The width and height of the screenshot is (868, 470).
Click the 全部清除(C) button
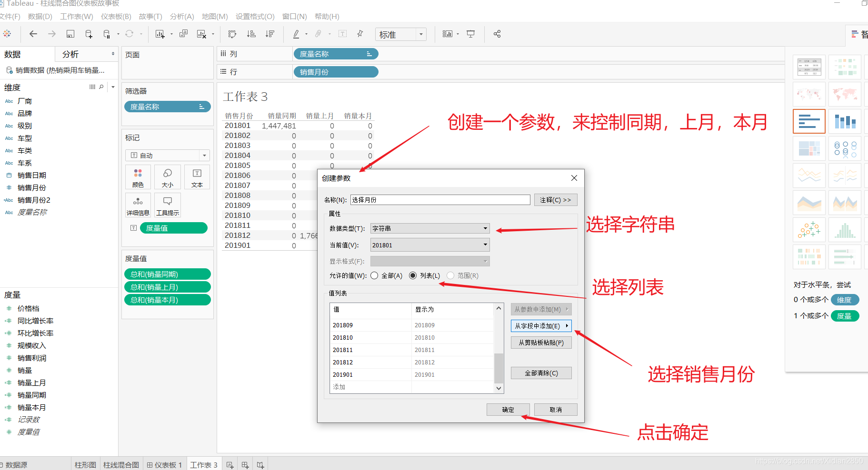click(x=541, y=373)
